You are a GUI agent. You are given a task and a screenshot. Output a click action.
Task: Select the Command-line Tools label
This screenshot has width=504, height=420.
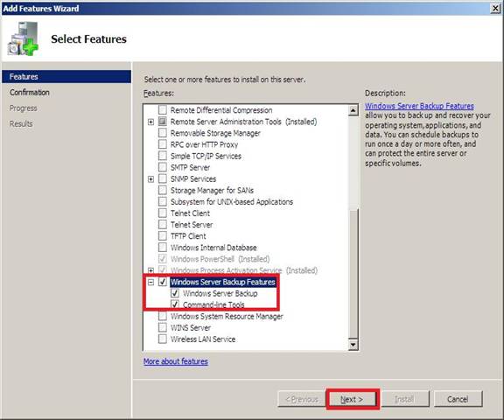pos(213,304)
